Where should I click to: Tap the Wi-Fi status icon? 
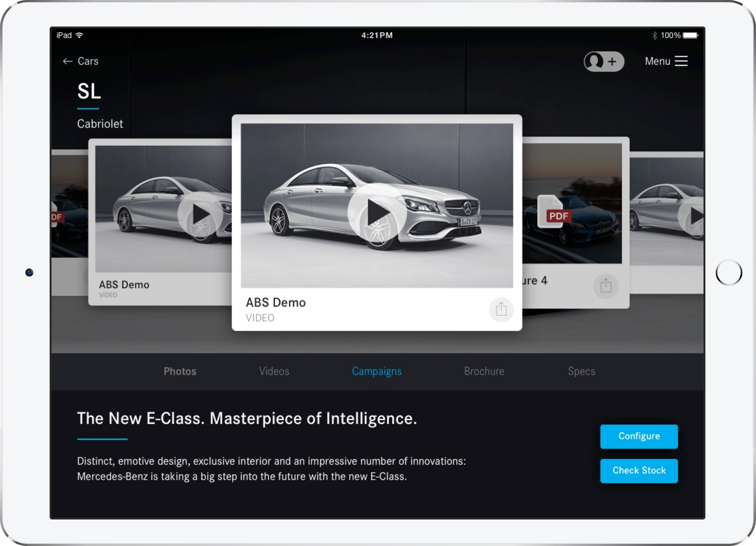point(79,35)
